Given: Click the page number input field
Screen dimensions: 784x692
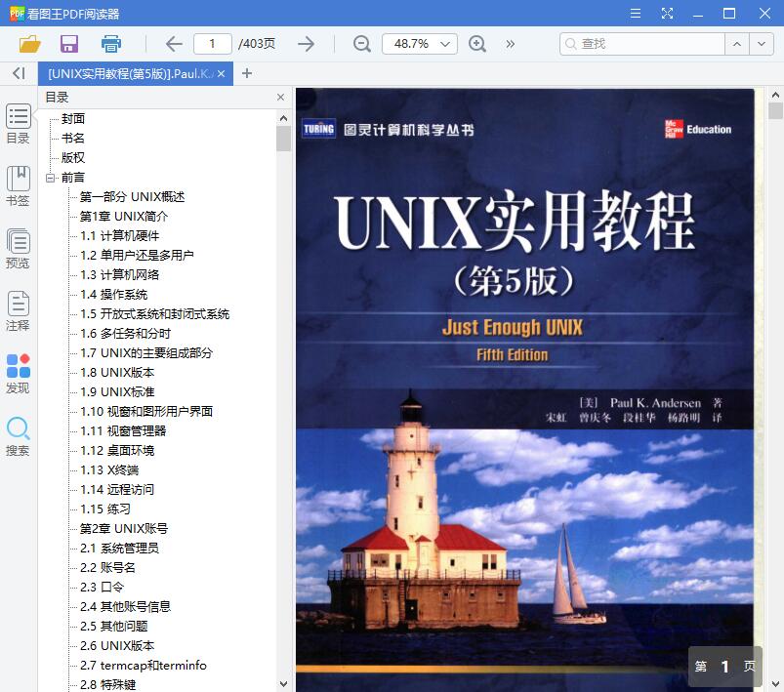Looking at the screenshot, I should point(213,44).
